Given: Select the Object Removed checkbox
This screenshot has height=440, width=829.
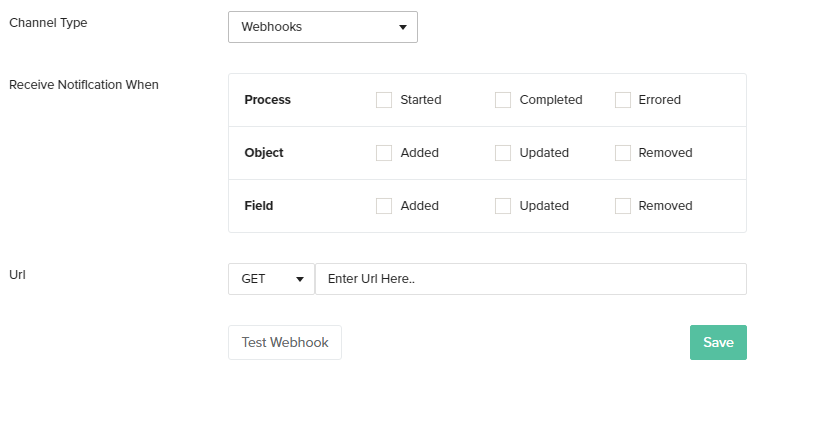Looking at the screenshot, I should (x=623, y=153).
